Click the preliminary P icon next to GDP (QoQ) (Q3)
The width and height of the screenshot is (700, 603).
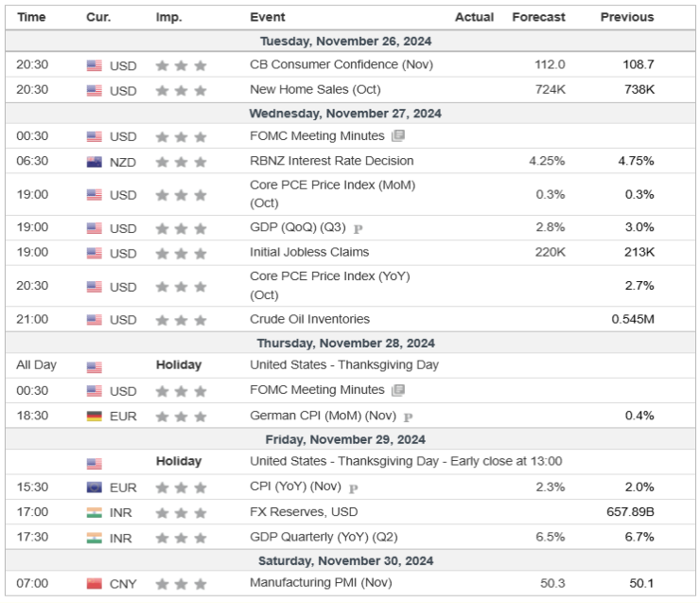point(358,229)
